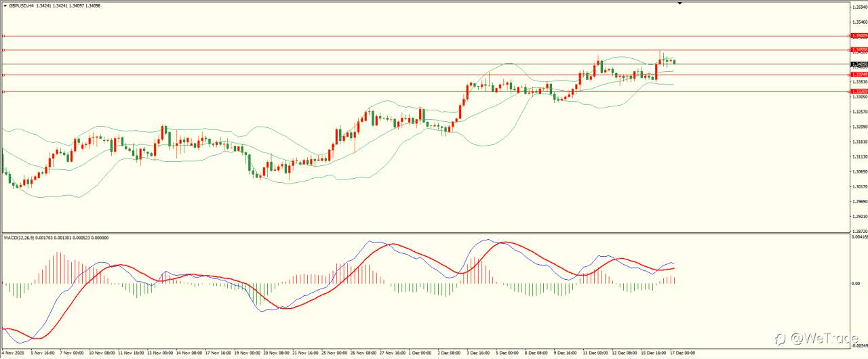The height and width of the screenshot is (359, 868).
Task: Click the 3 Dec 16:00 time label
Action: (478, 353)
